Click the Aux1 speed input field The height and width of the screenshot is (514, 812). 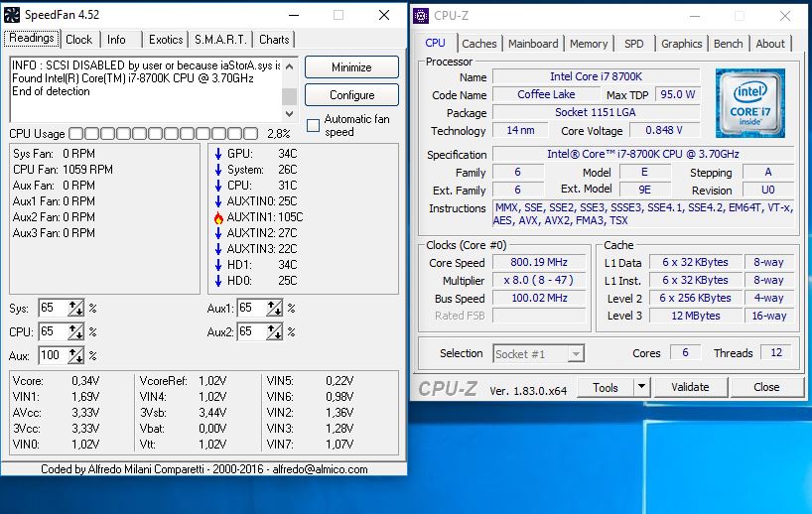252,308
